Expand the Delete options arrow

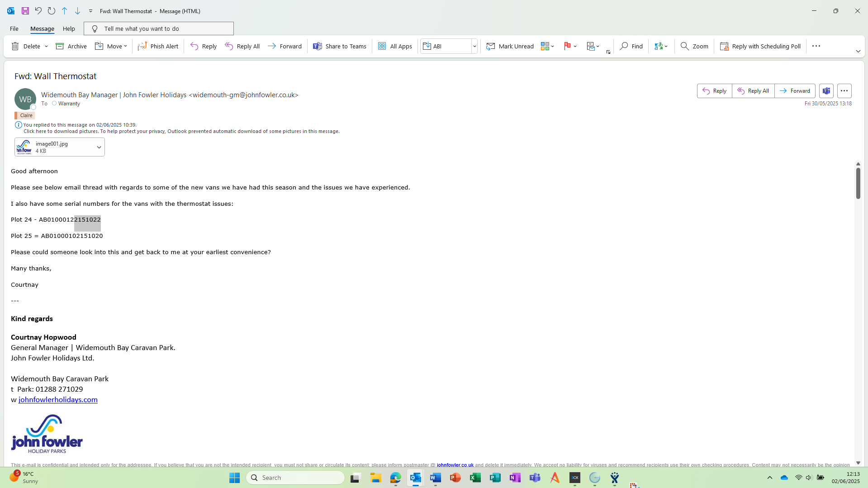(x=46, y=46)
